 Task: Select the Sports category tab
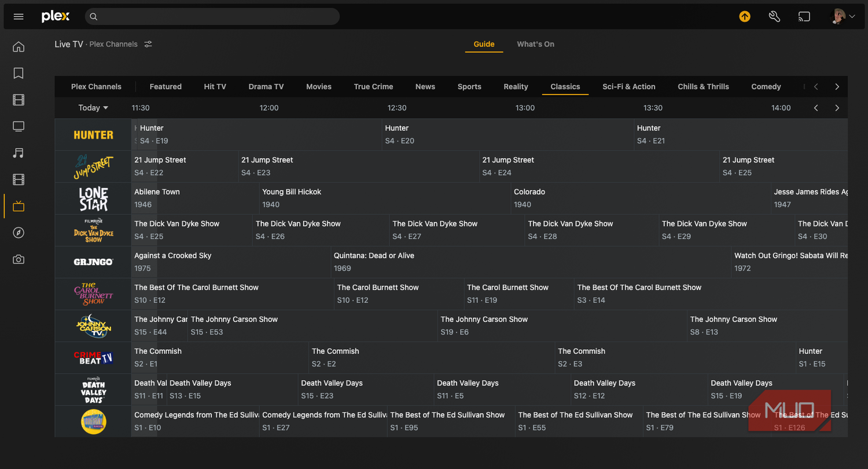(x=469, y=87)
